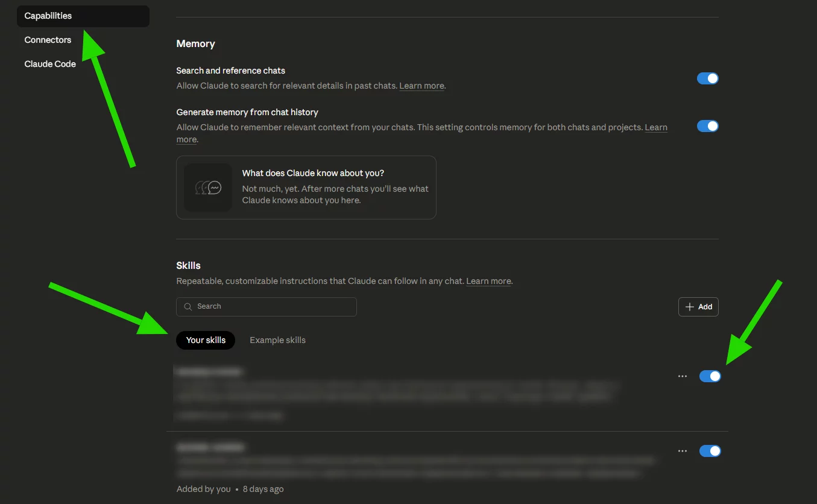817x504 pixels.
Task: Switch to the Example skills tab
Action: [277, 340]
